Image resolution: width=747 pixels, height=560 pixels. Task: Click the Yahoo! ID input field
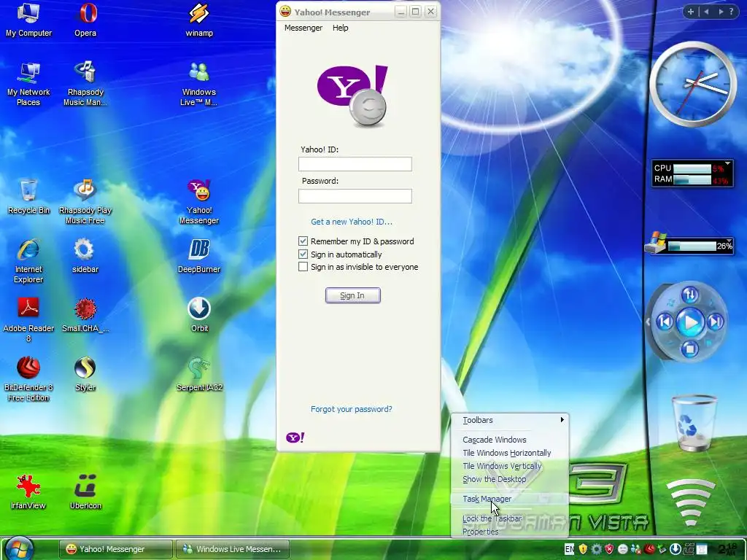pyautogui.click(x=355, y=164)
